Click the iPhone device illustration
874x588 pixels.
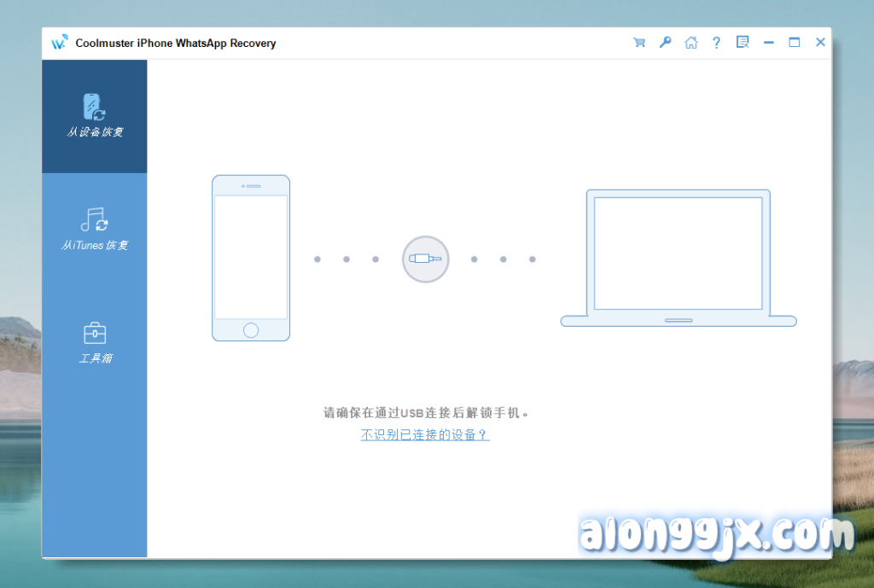coord(251,258)
